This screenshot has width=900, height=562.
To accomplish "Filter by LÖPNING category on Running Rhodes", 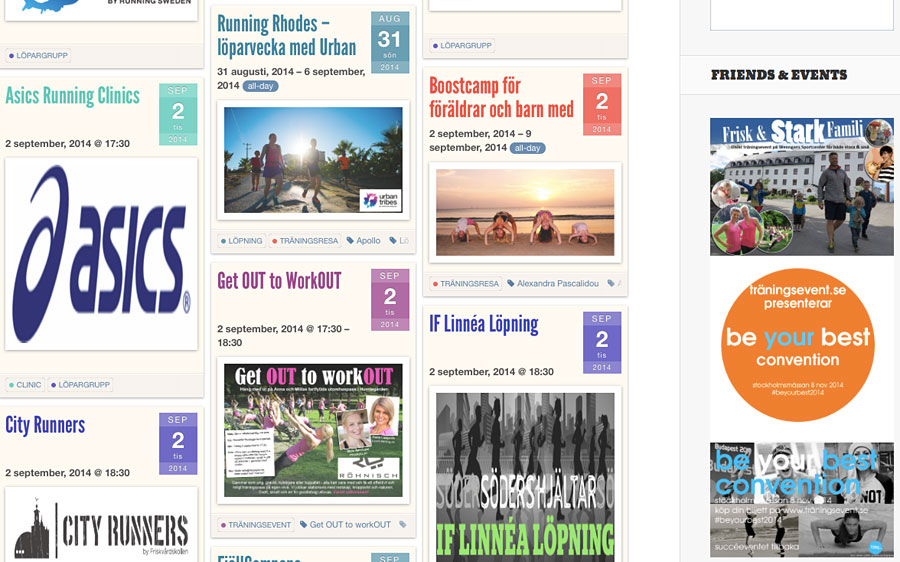I will pyautogui.click(x=241, y=241).
